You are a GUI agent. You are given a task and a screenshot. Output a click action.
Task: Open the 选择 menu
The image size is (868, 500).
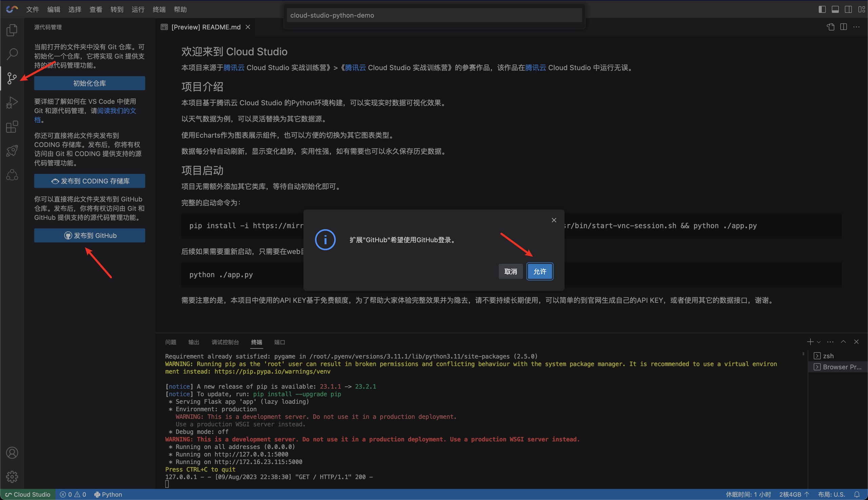pos(75,9)
